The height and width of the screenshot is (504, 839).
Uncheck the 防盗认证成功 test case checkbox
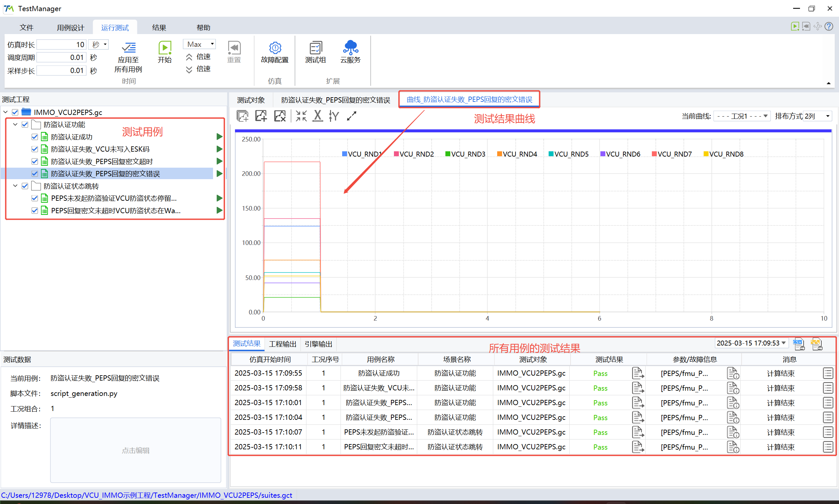pos(34,137)
